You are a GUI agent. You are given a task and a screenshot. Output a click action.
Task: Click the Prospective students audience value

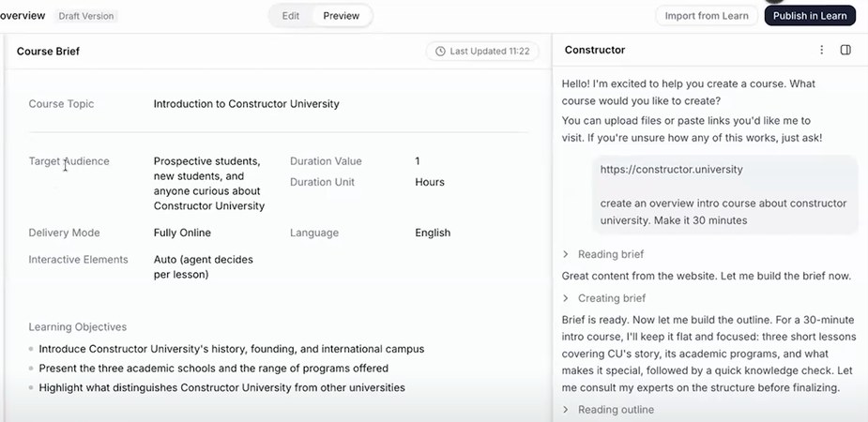[x=208, y=184]
